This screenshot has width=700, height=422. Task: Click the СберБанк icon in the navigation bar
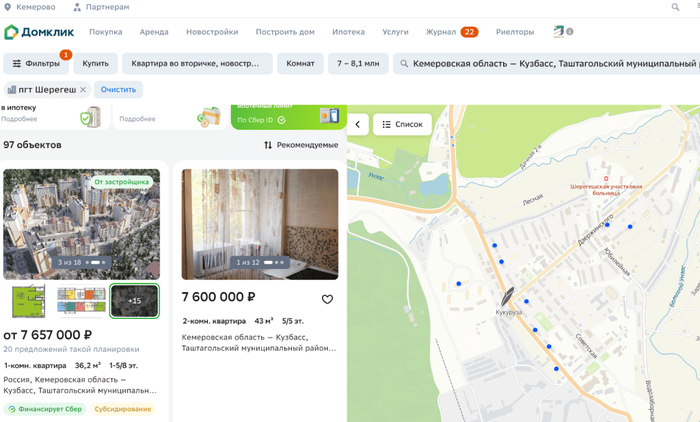point(558,32)
